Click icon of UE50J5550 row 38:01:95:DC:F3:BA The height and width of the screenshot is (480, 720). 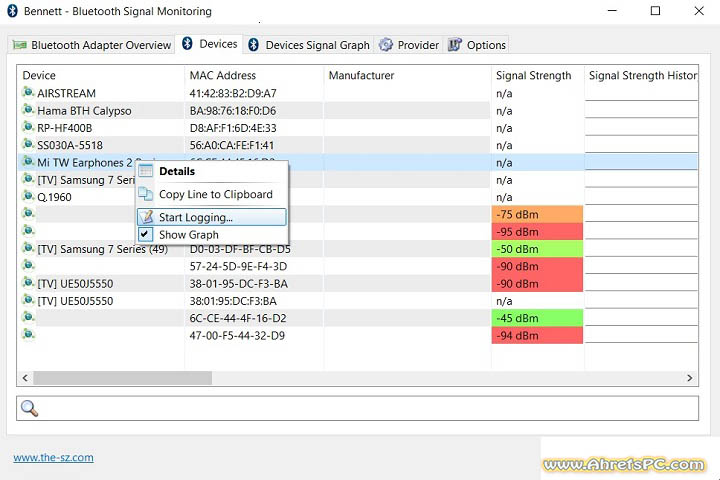point(28,300)
